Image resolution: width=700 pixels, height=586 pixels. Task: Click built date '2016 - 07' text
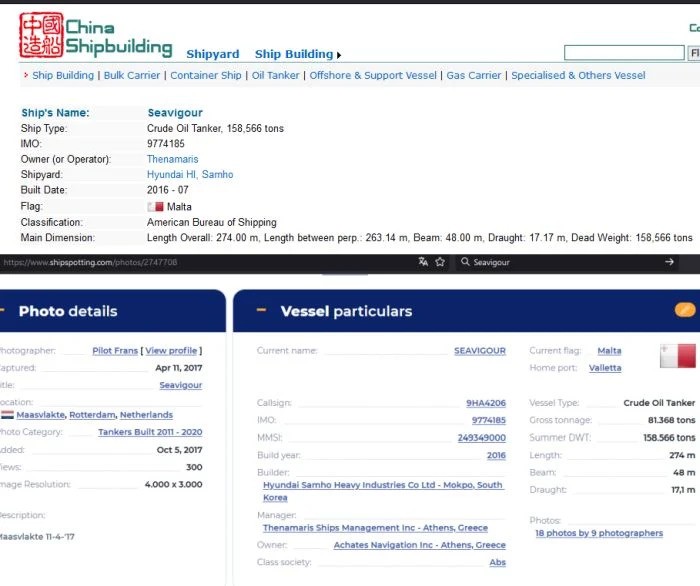(167, 190)
